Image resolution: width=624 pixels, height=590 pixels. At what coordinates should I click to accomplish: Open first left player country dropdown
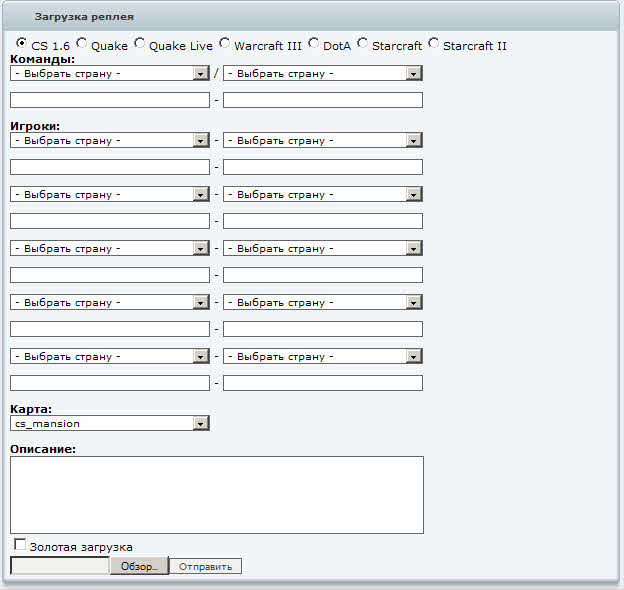109,141
